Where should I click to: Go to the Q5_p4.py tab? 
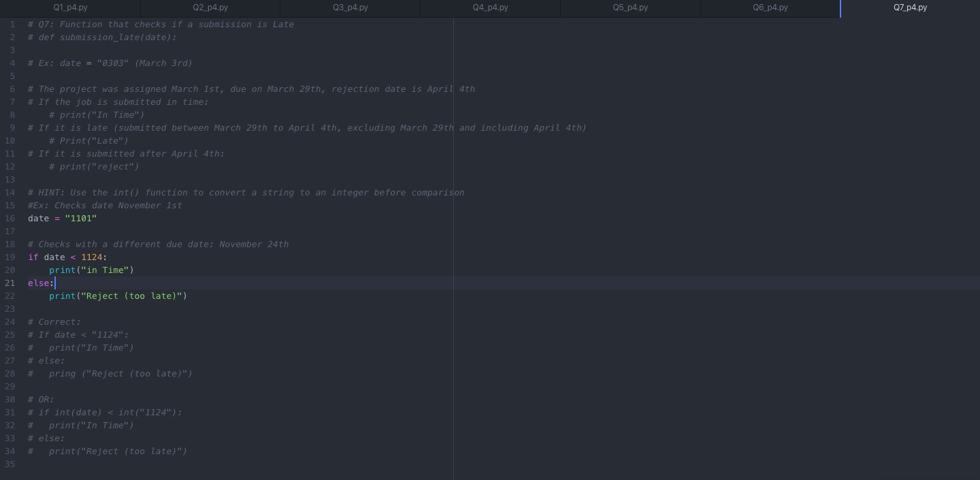click(x=630, y=7)
